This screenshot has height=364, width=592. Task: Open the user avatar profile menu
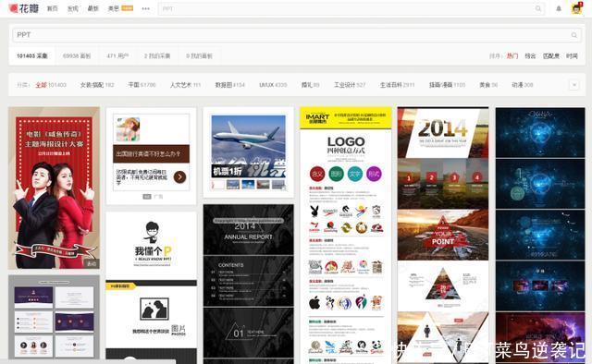point(576,8)
